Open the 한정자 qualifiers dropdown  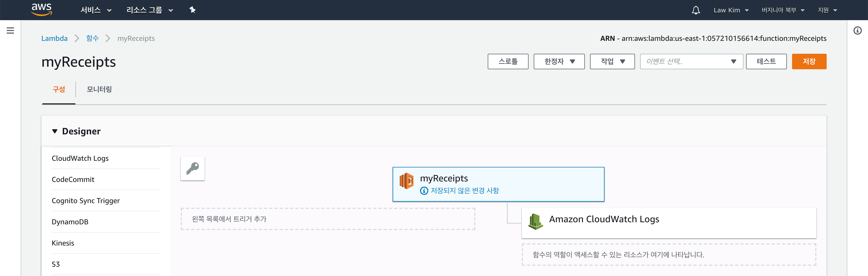559,61
